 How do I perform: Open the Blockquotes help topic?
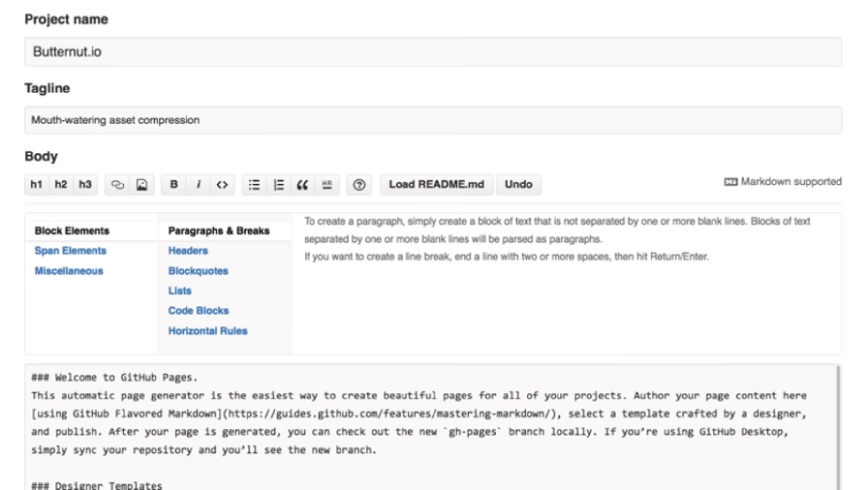click(x=199, y=271)
